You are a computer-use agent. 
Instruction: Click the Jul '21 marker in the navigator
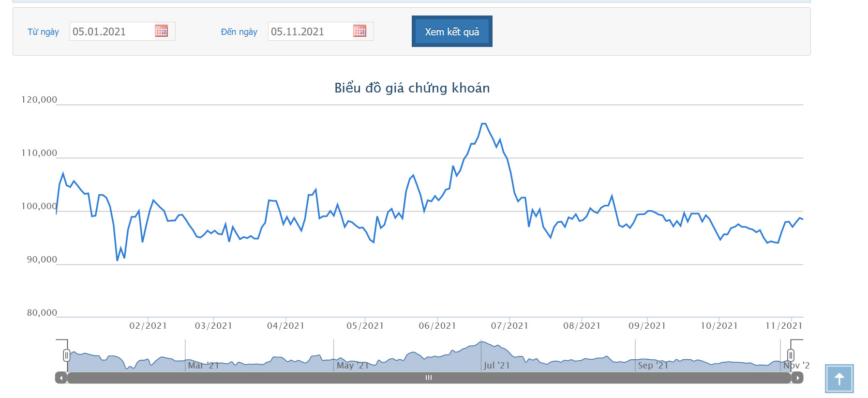click(497, 366)
